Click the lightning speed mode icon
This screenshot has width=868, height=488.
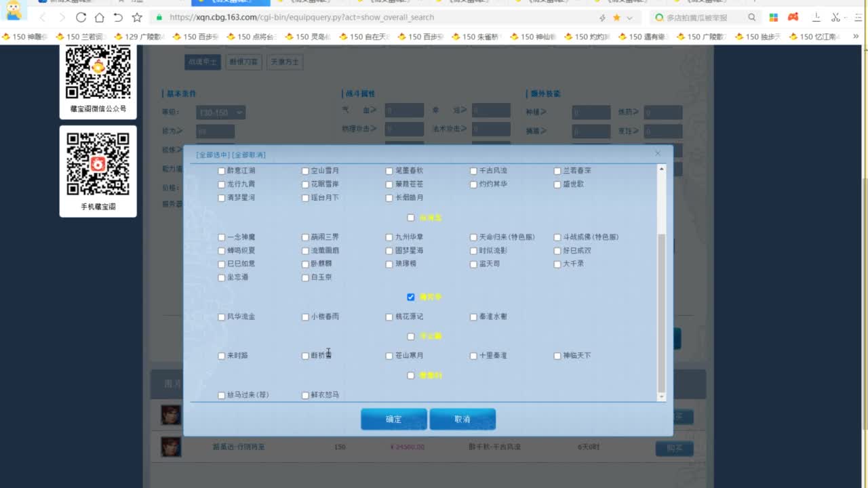602,18
